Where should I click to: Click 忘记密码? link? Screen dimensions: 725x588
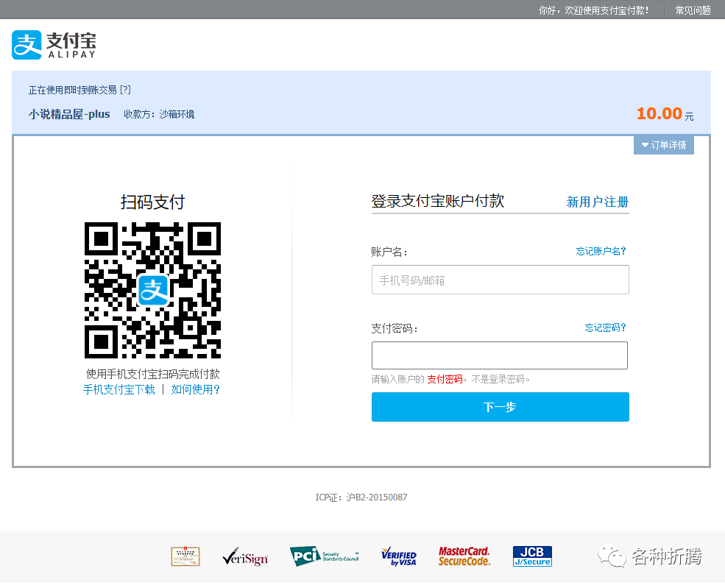click(x=605, y=327)
